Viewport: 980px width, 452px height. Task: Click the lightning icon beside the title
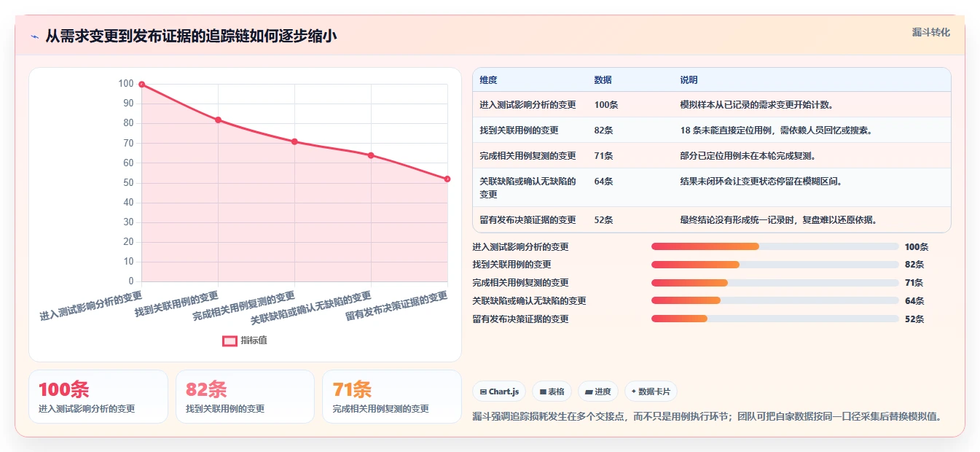click(x=34, y=36)
